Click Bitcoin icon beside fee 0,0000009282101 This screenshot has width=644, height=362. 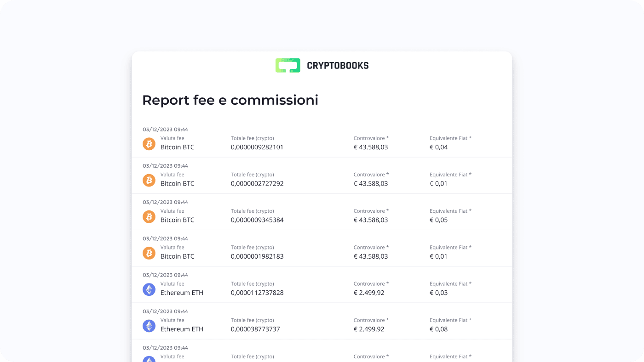coord(149,144)
